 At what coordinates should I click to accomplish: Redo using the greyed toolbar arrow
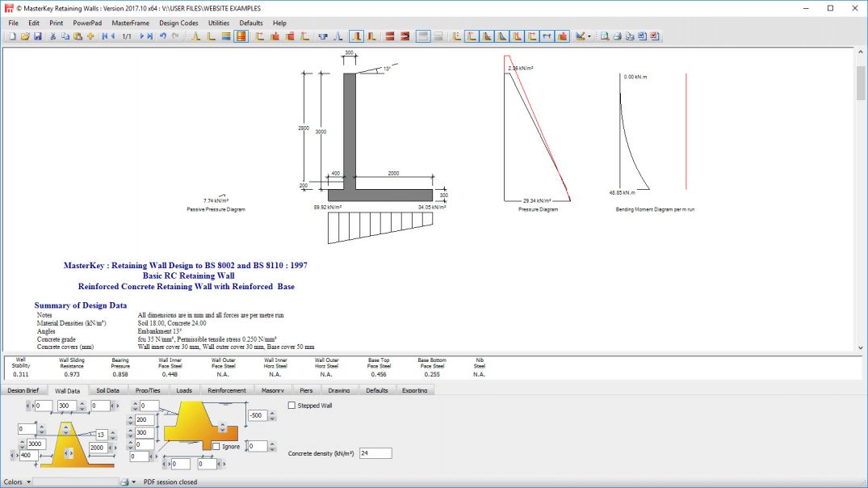pos(175,36)
